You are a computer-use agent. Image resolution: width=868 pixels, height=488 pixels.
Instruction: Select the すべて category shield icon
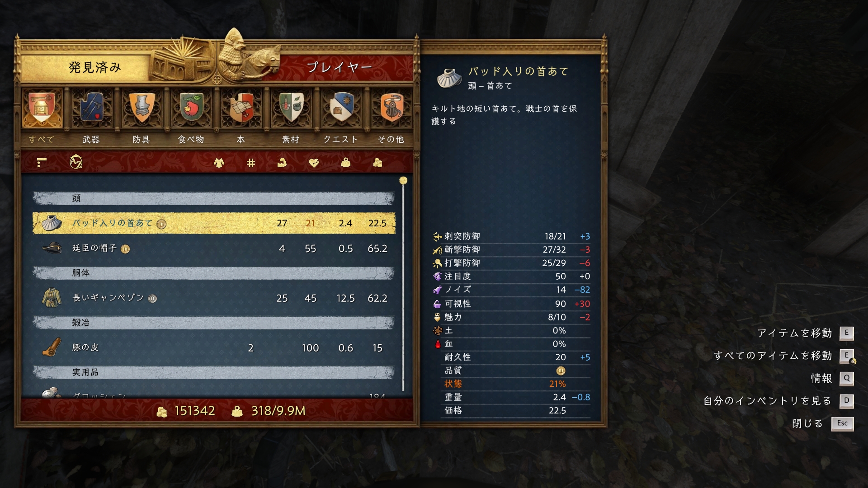[42, 108]
